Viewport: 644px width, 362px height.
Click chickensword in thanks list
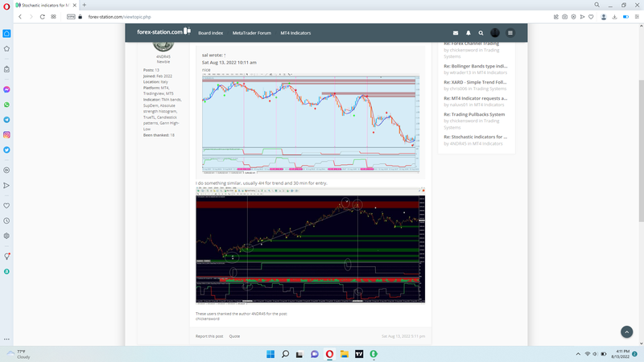(x=208, y=319)
